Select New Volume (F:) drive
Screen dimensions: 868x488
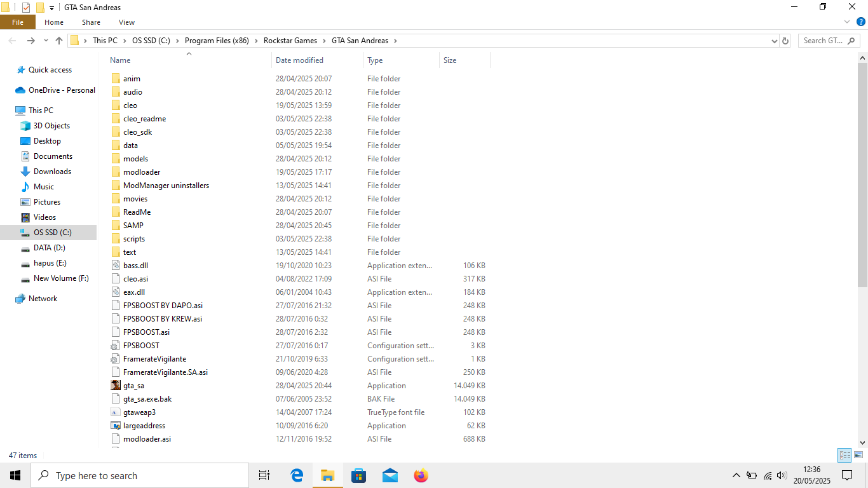pos(61,278)
